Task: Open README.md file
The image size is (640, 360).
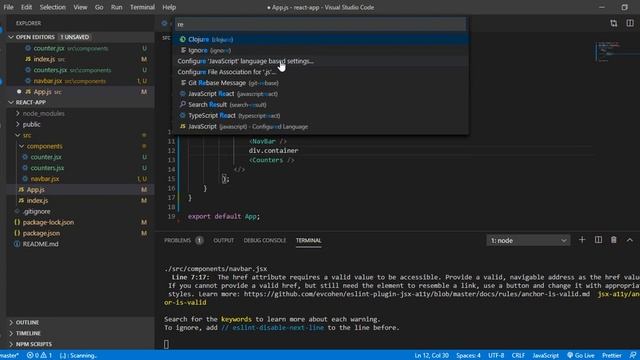Action: pyautogui.click(x=80, y=244)
